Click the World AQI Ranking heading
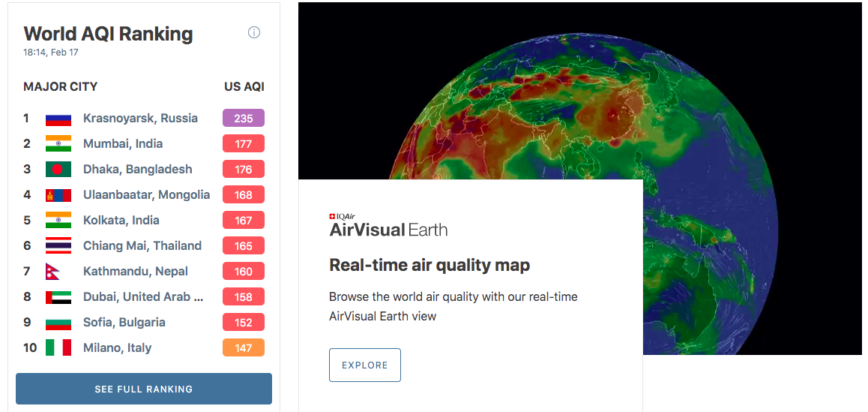 click(x=108, y=34)
